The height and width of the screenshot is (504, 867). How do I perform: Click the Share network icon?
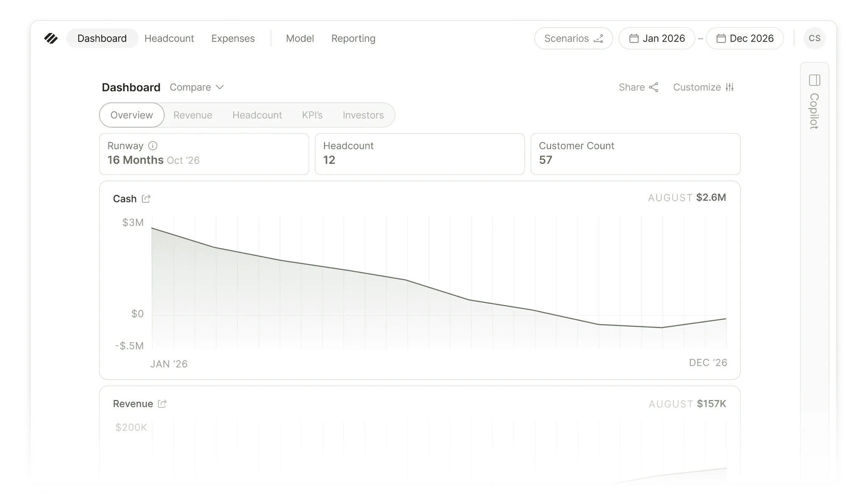click(654, 87)
